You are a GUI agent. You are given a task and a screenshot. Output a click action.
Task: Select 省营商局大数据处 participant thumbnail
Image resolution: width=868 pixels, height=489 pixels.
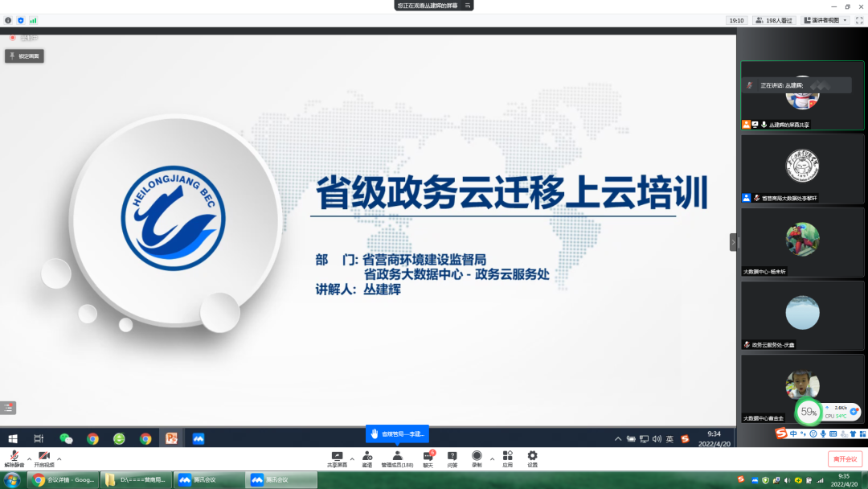pyautogui.click(x=802, y=169)
